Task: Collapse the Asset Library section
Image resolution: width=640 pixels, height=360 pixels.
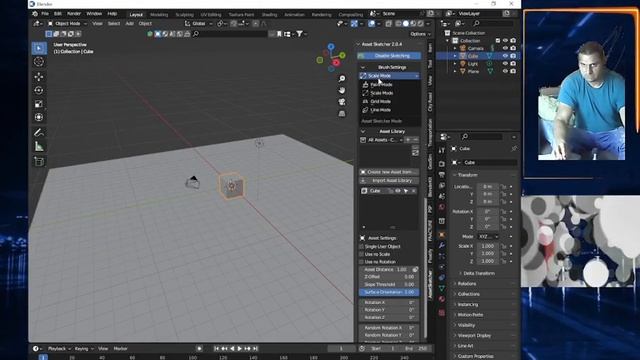Action: [363, 131]
